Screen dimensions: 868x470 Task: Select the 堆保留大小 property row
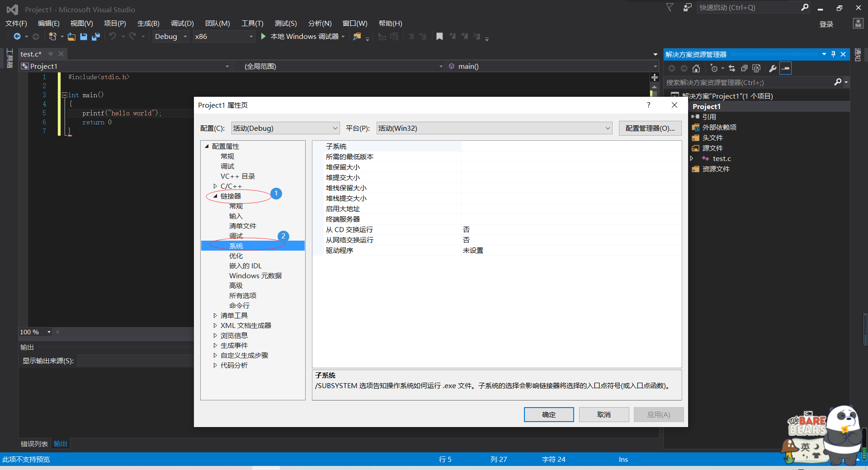coord(497,167)
